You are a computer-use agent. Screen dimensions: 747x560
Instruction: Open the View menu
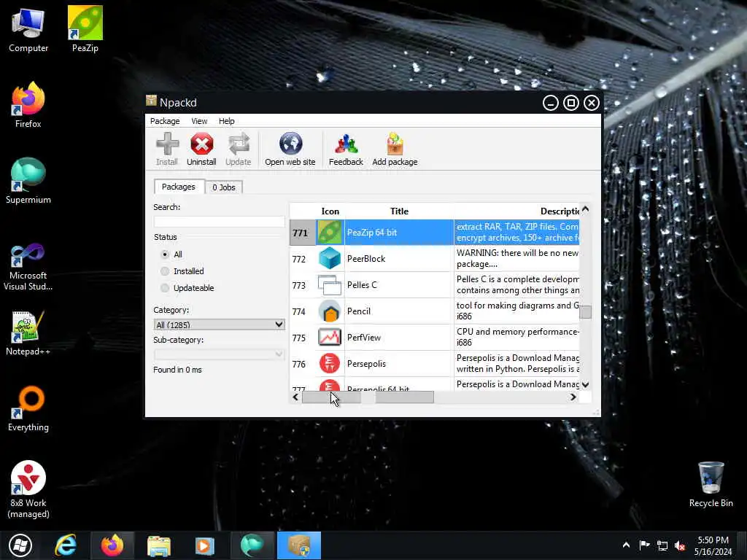199,121
